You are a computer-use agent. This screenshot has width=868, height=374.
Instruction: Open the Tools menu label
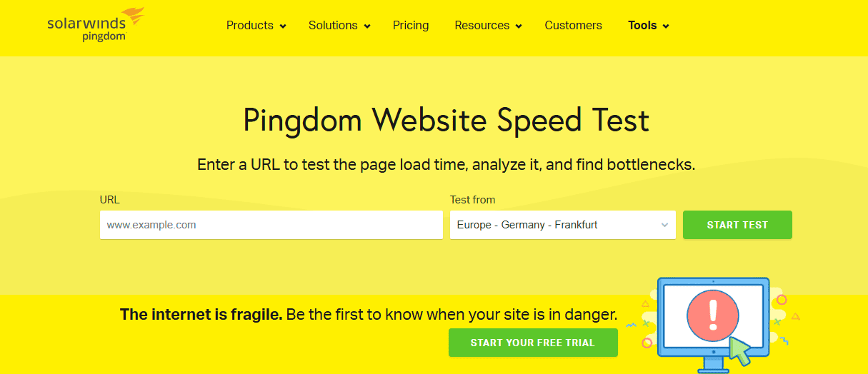coord(642,26)
